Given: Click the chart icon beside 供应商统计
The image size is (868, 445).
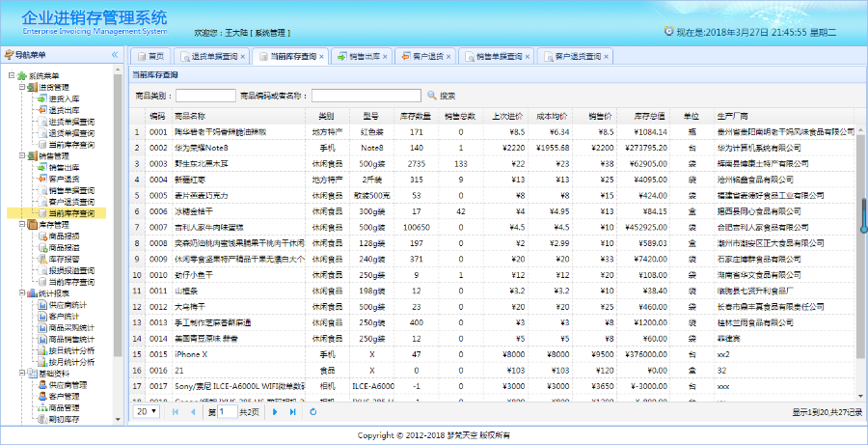Looking at the screenshot, I should (42, 305).
